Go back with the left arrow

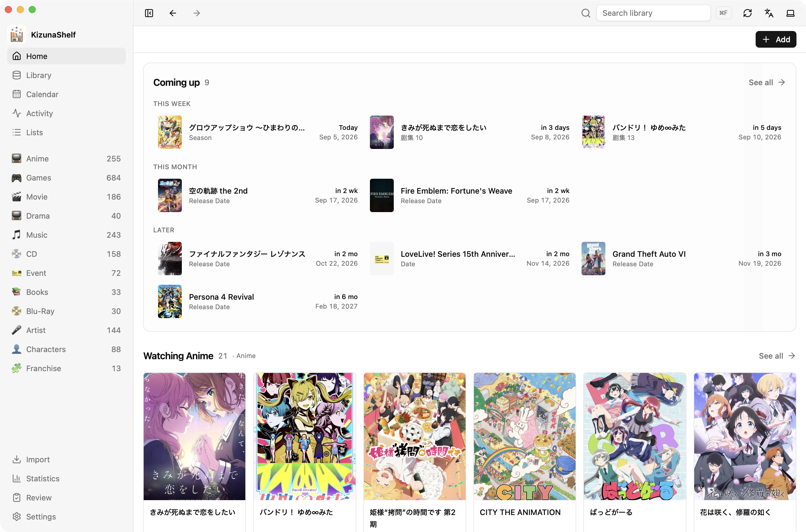click(173, 13)
